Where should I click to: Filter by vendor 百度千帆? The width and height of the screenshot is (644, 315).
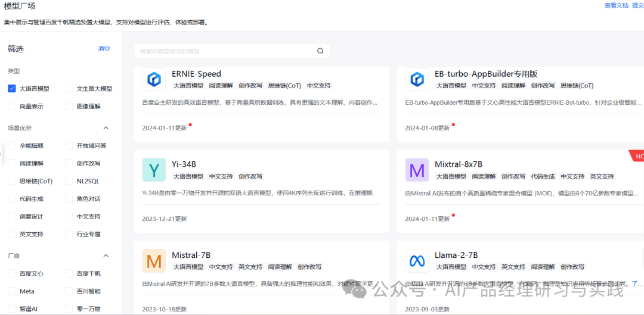[x=69, y=273]
